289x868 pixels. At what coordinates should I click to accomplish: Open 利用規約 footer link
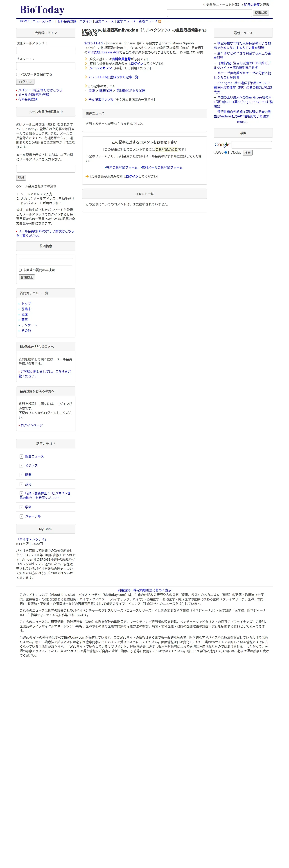(x=124, y=590)
